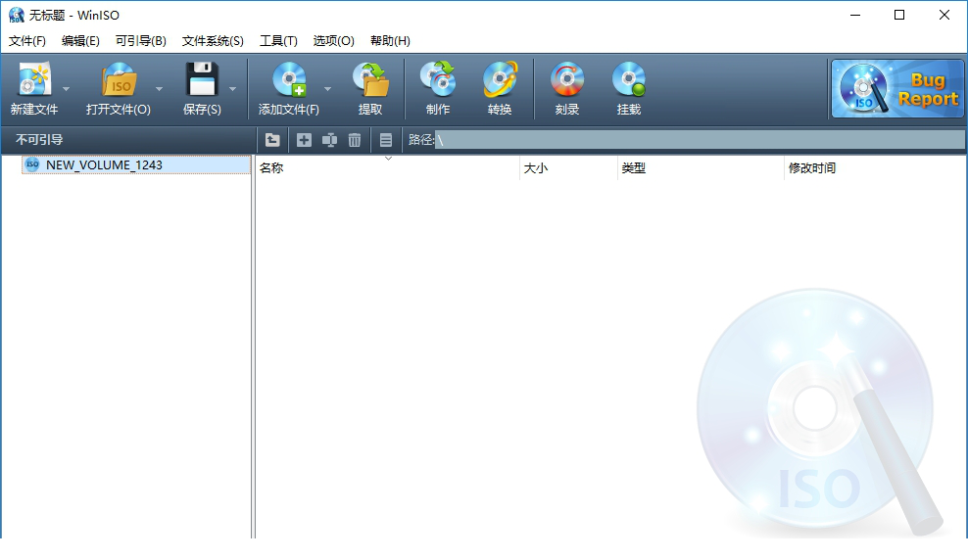
Task: Open the 转换 (Convert) tool
Action: [500, 80]
